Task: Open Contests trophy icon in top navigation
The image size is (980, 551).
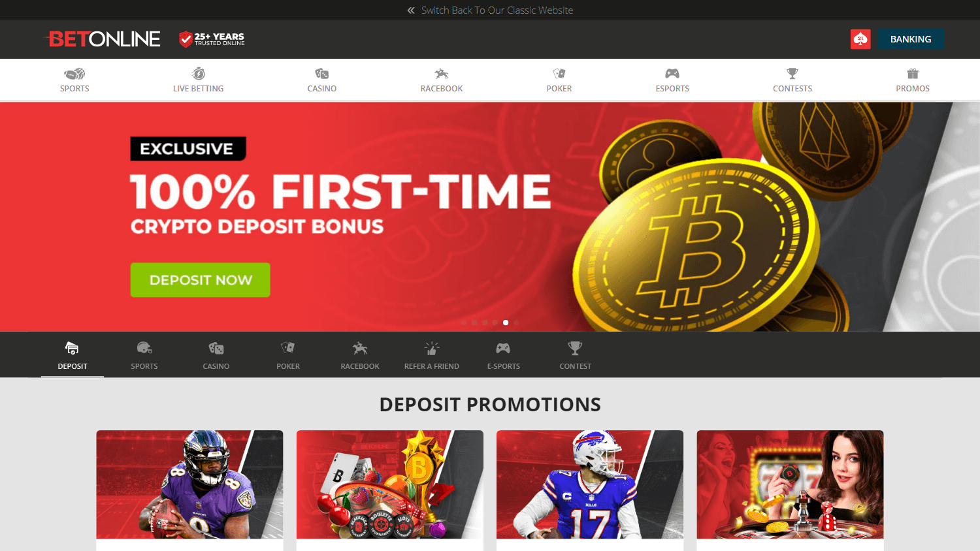Action: pos(792,74)
